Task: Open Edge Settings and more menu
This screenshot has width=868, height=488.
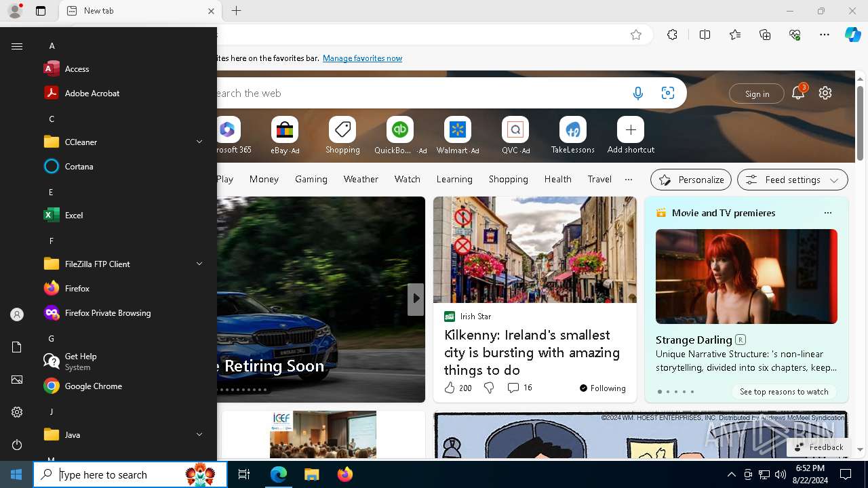Action: (825, 35)
